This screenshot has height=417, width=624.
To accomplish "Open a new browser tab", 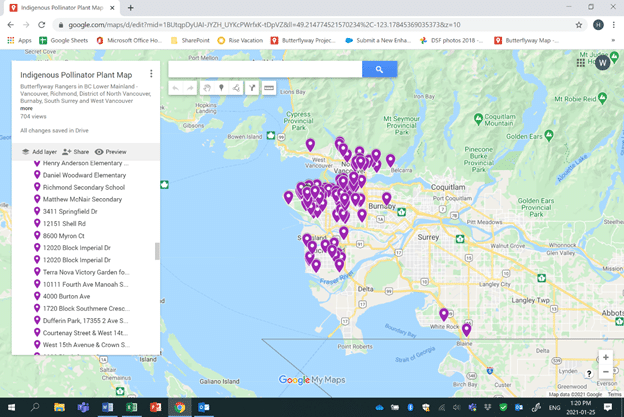I will 131,8.
